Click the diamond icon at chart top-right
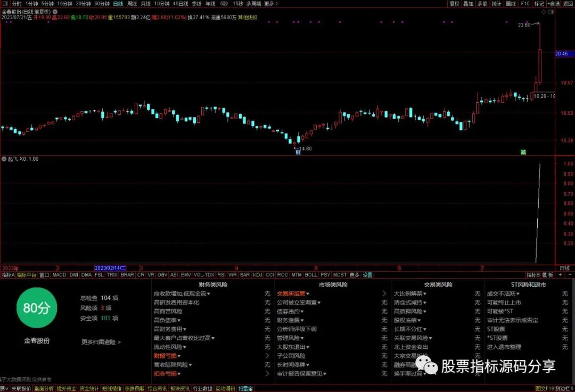The height and width of the screenshot is (392, 575). coord(544,12)
